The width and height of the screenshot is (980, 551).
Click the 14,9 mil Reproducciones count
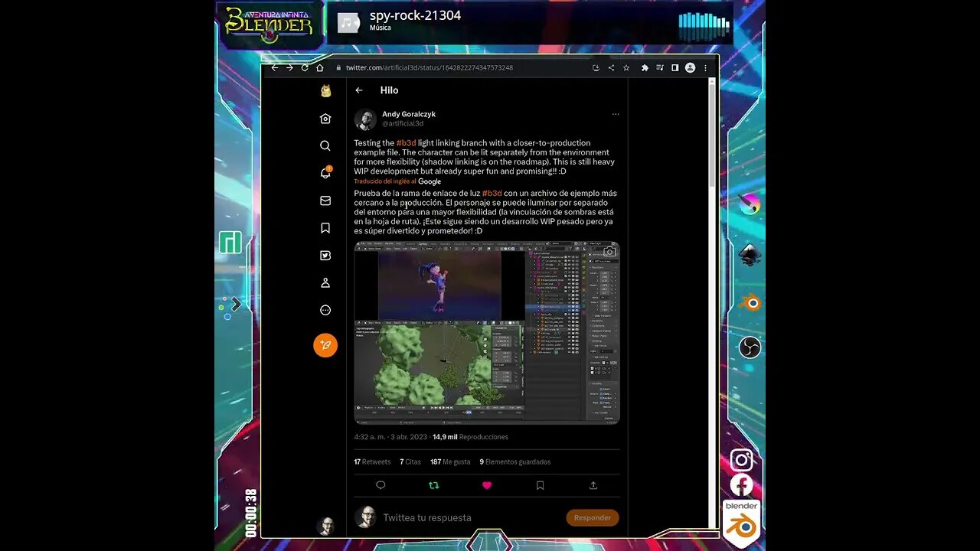click(x=470, y=437)
